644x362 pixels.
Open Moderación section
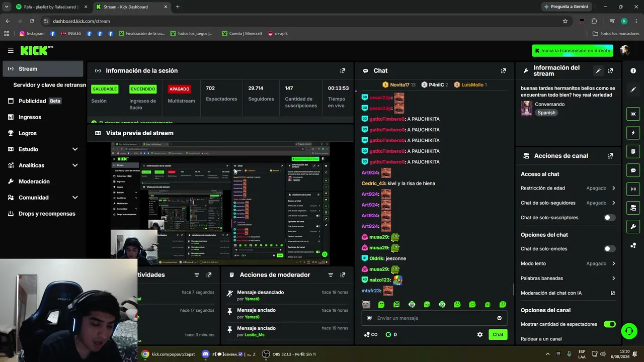pyautogui.click(x=43, y=182)
